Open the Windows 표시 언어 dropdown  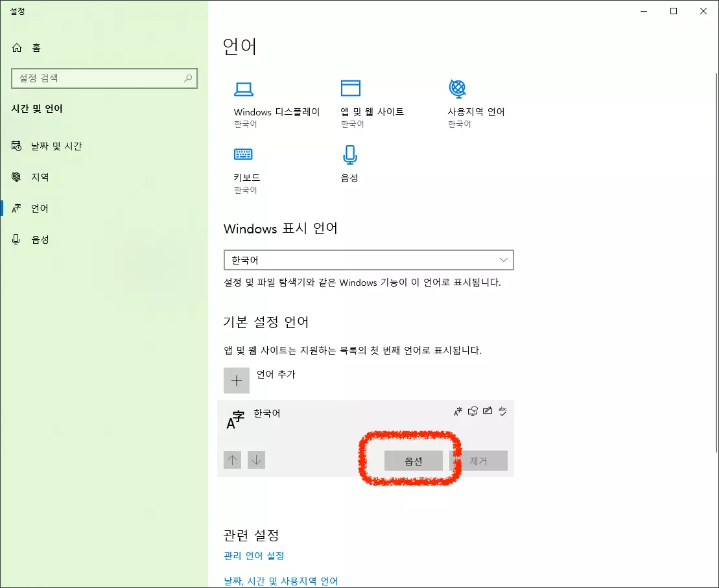(368, 259)
